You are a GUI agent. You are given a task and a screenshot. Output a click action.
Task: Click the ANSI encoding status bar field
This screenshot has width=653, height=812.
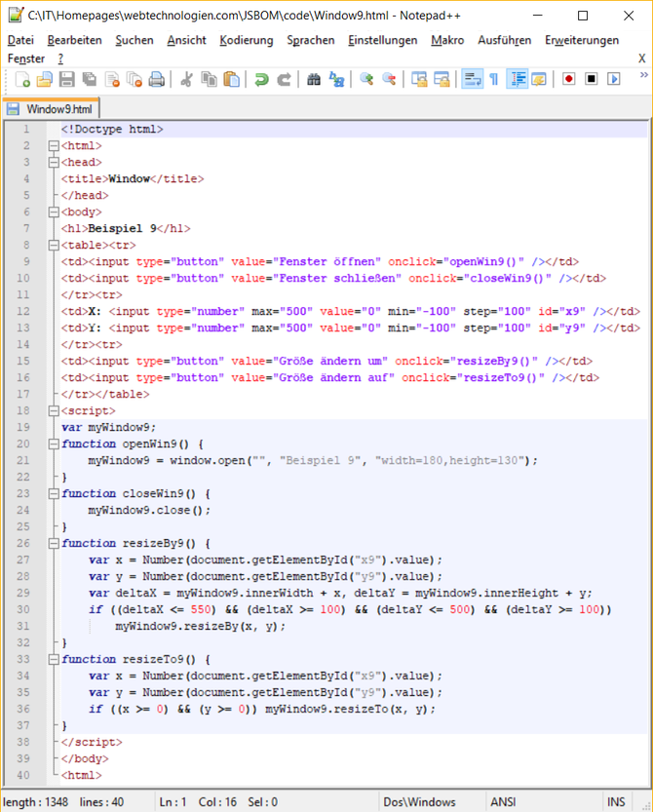[x=503, y=802]
